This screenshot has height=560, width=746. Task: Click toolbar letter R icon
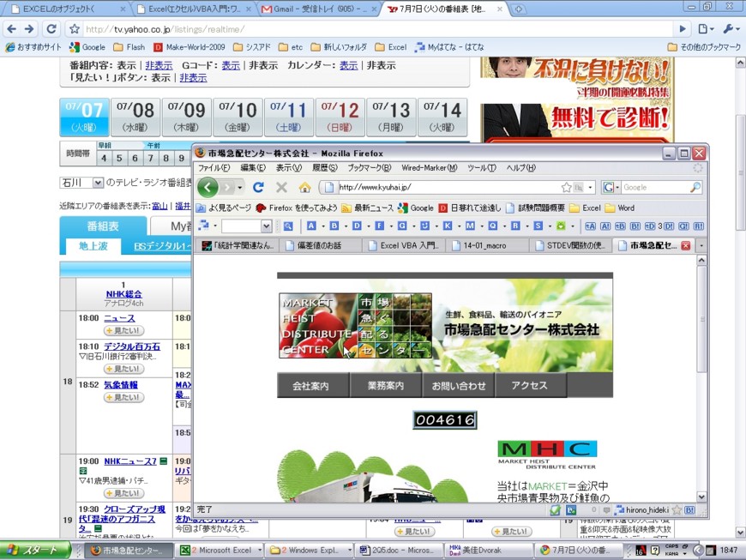pos(515,226)
